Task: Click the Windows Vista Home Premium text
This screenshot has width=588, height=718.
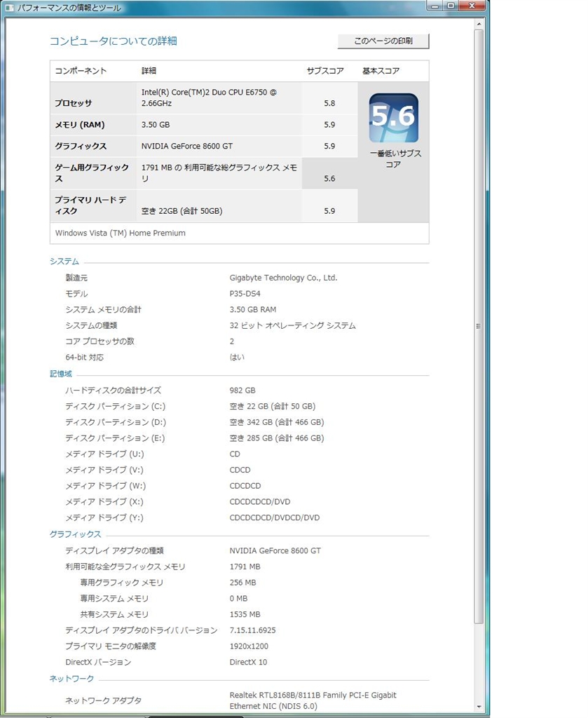Action: coord(121,233)
